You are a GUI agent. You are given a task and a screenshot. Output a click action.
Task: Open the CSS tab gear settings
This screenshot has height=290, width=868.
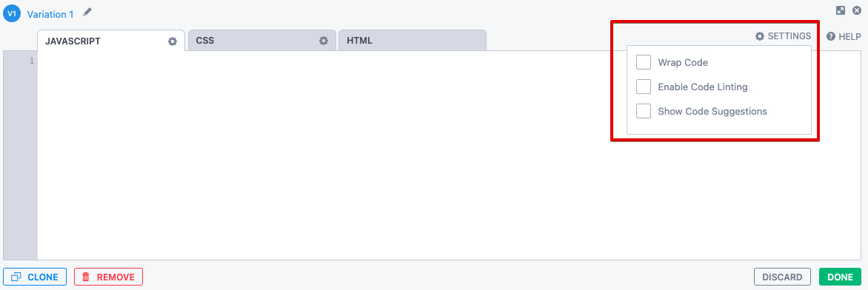(x=324, y=41)
